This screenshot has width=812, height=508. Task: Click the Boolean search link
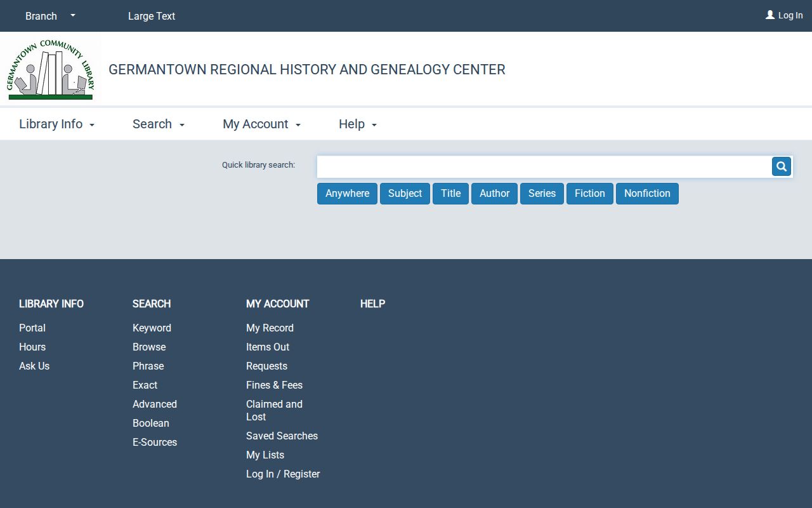click(151, 423)
